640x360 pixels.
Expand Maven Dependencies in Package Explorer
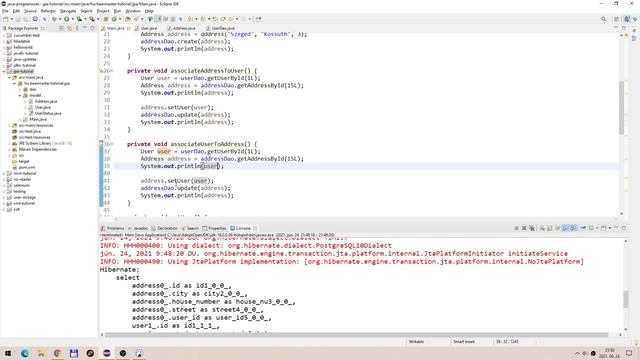9,149
